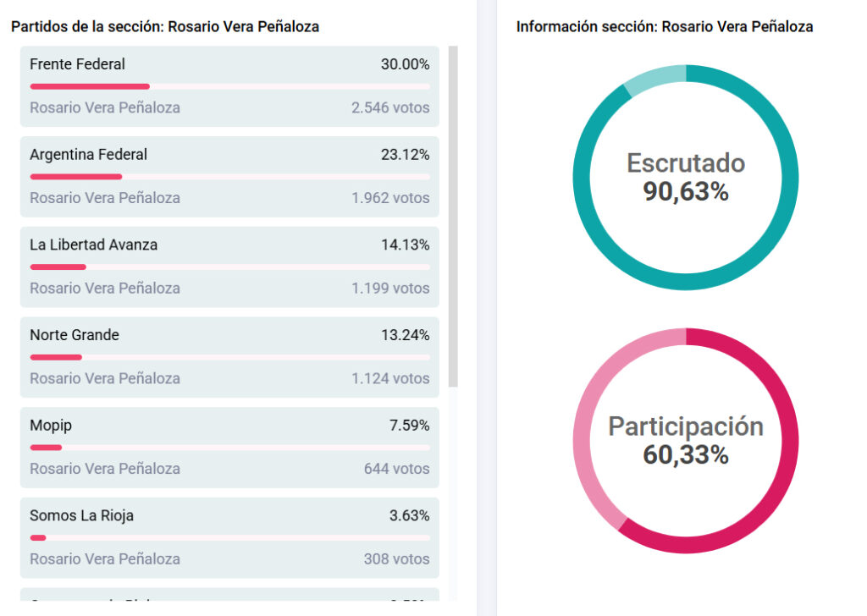Open the Argentina Federal party row
Image resolution: width=867 pixels, height=616 pixels.
pos(229,176)
